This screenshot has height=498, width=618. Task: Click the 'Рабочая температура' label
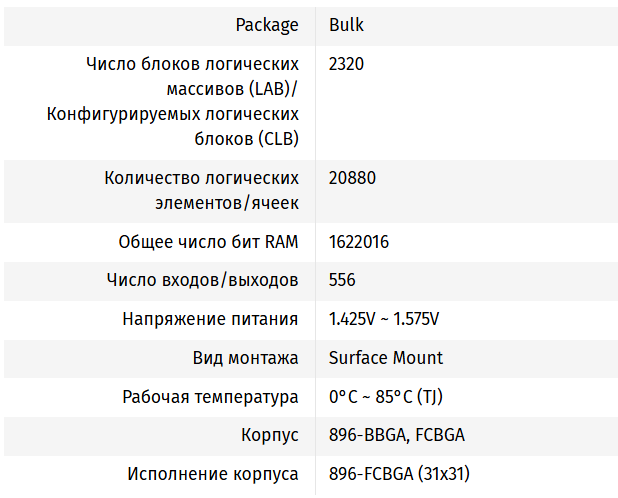210,397
